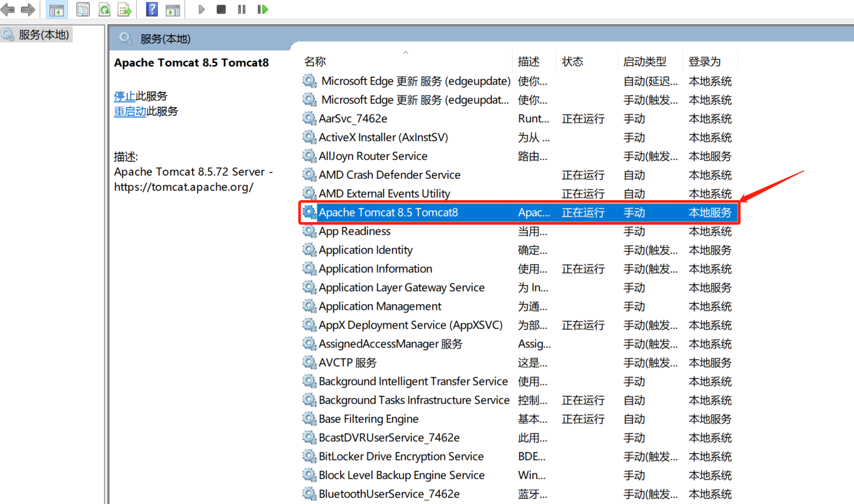The image size is (854, 504).
Task: Select Apache Tomcat 8.5 Tomcat8 service name
Action: [x=388, y=212]
